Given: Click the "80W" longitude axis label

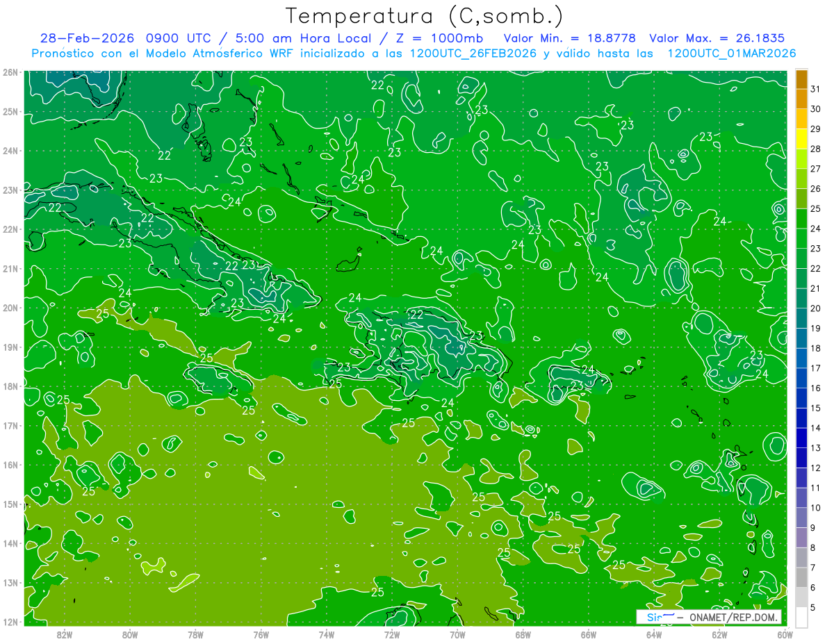Looking at the screenshot, I should 130,634.
